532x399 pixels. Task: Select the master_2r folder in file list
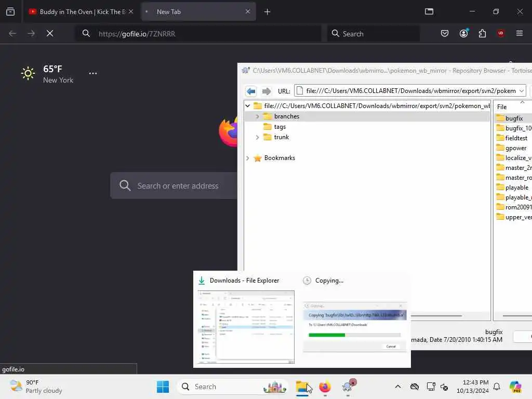pos(514,168)
